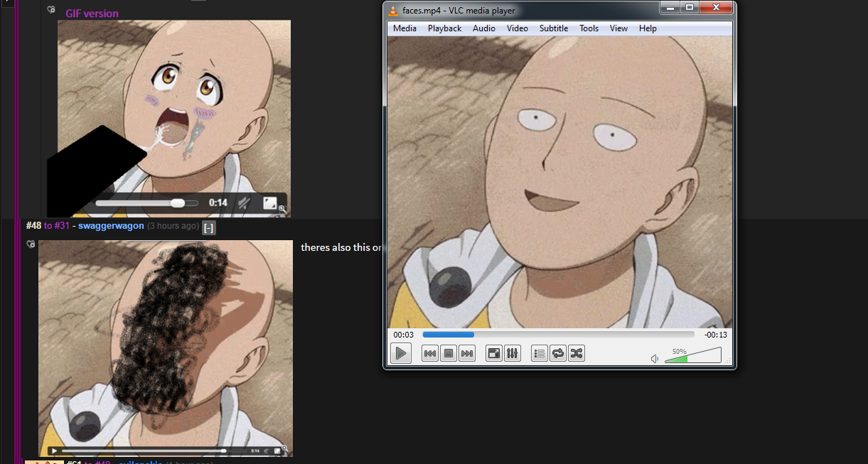Screen dimensions: 868x464
Task: Open the Playback menu
Action: point(444,28)
